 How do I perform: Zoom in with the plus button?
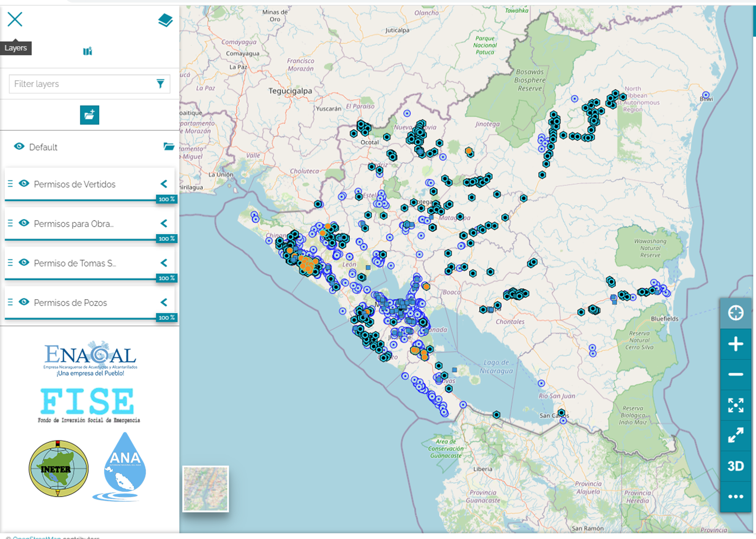(x=735, y=344)
